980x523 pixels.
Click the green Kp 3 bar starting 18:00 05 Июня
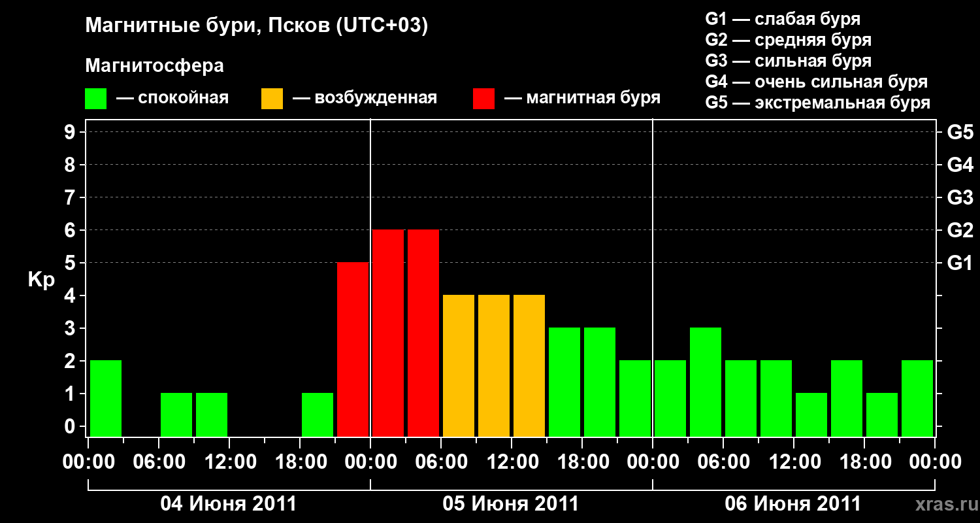click(600, 382)
